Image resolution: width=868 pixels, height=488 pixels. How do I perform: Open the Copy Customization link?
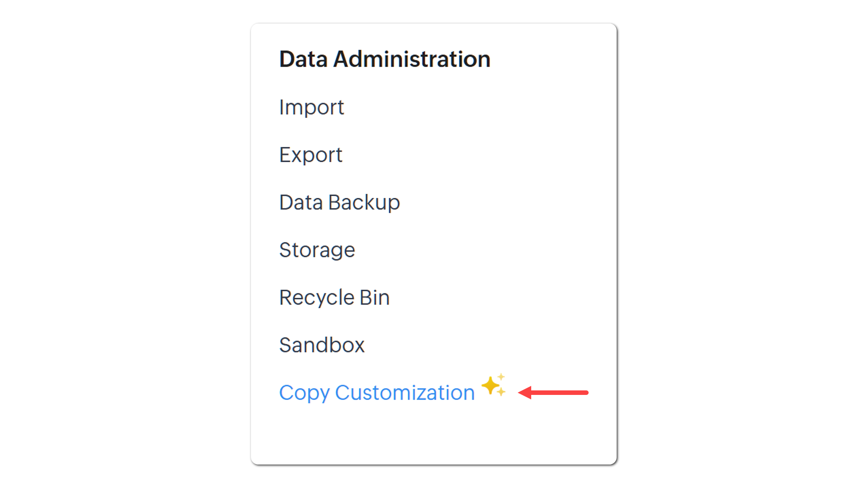[377, 393]
